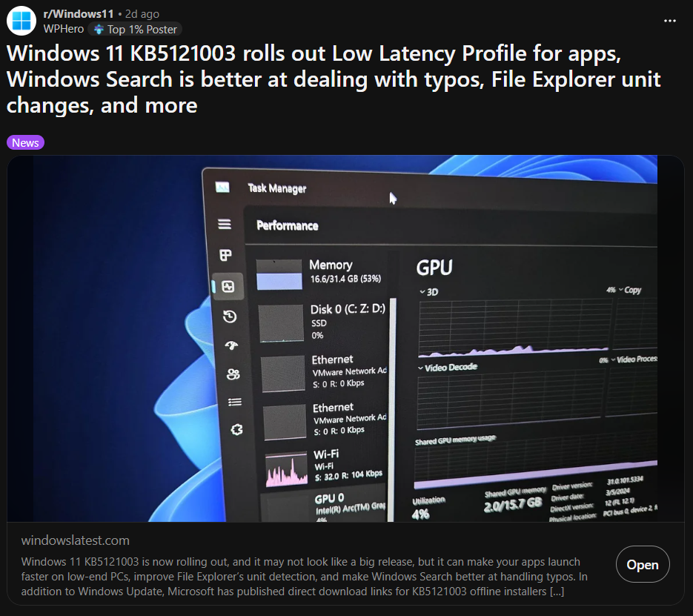Image resolution: width=693 pixels, height=616 pixels.
Task: Click the 2d ago timestamp
Action: point(142,14)
